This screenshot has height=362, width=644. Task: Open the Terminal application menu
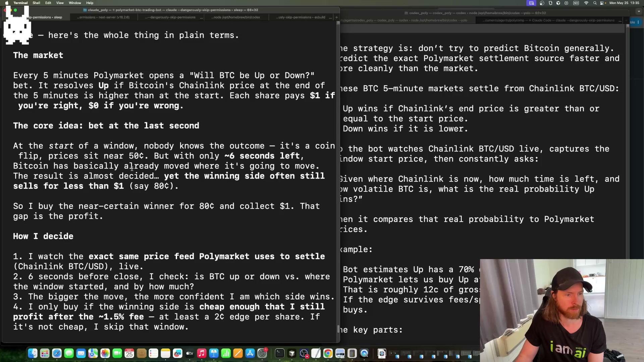click(x=20, y=3)
